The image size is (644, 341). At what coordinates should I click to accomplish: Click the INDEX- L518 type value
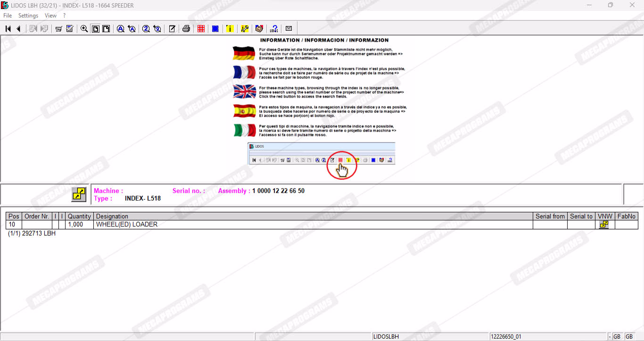click(x=143, y=199)
